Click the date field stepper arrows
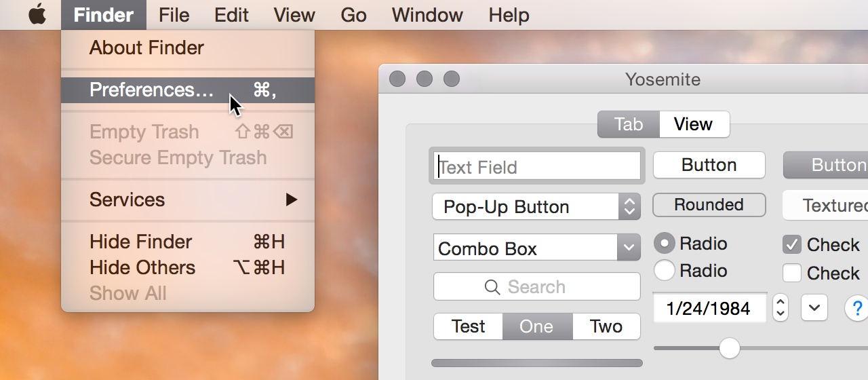Viewport: 868px width, 380px height. [781, 308]
